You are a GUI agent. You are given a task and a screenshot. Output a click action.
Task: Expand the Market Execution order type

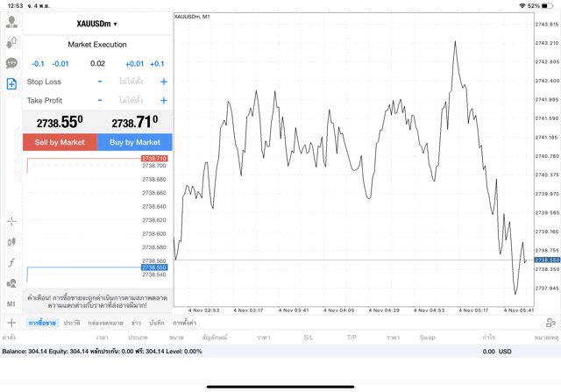point(97,44)
